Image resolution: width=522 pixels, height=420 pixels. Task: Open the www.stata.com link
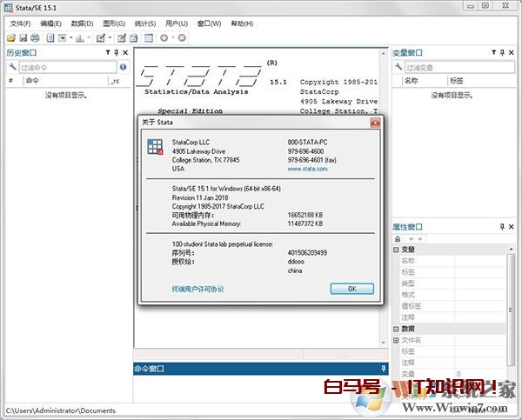(x=307, y=170)
